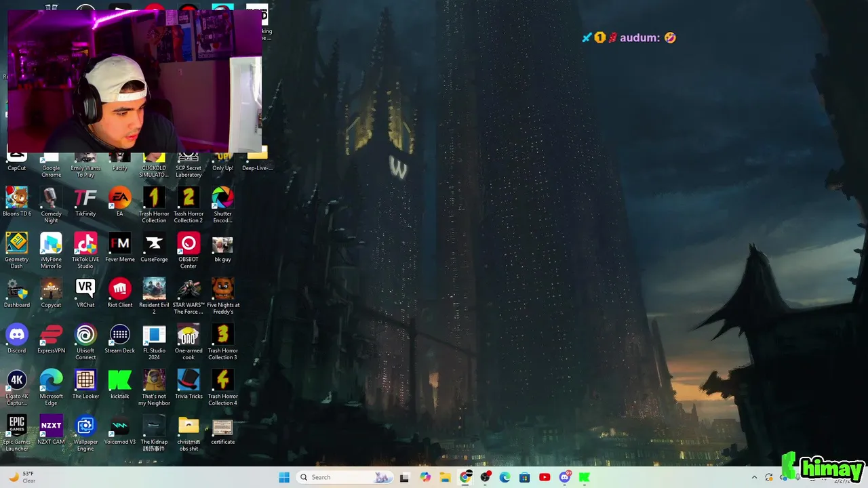Open OBS Studio from the taskbar
This screenshot has height=488, width=868.
coord(485,477)
